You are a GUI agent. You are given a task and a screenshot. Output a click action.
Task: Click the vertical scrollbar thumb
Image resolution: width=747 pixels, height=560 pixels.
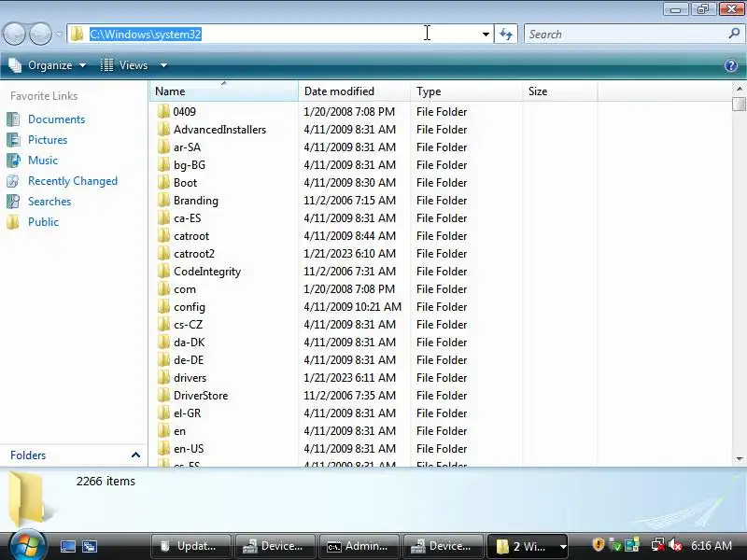point(739,104)
